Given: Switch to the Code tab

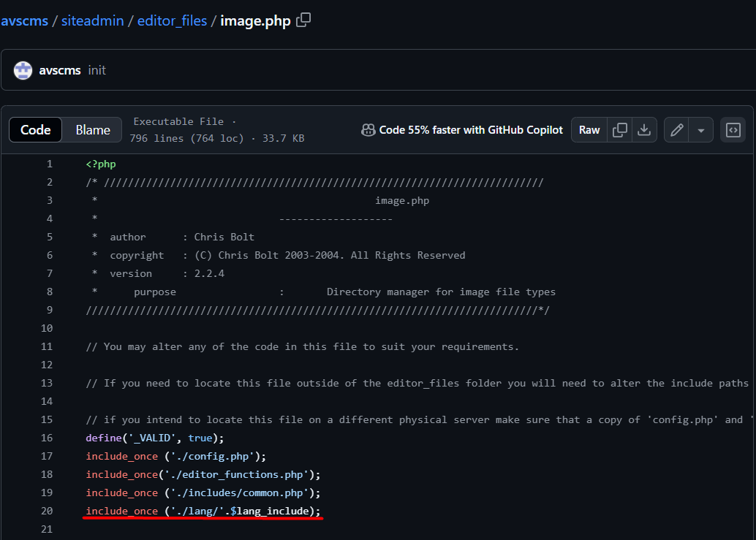Looking at the screenshot, I should point(35,129).
